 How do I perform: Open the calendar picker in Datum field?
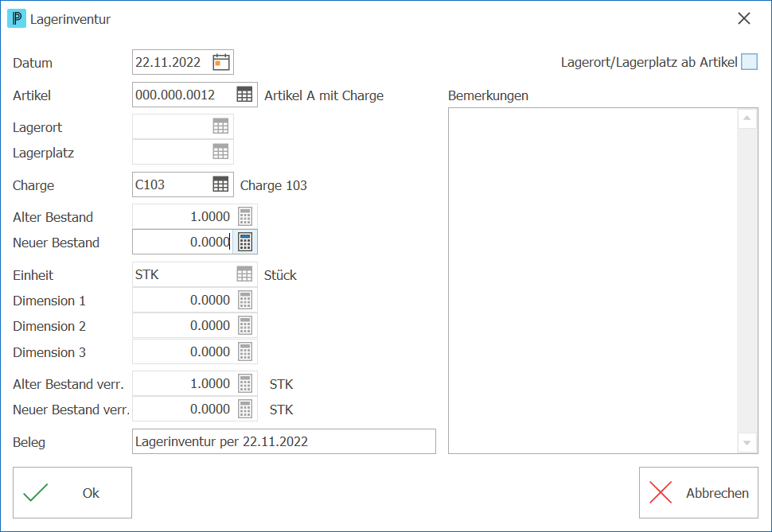[221, 63]
